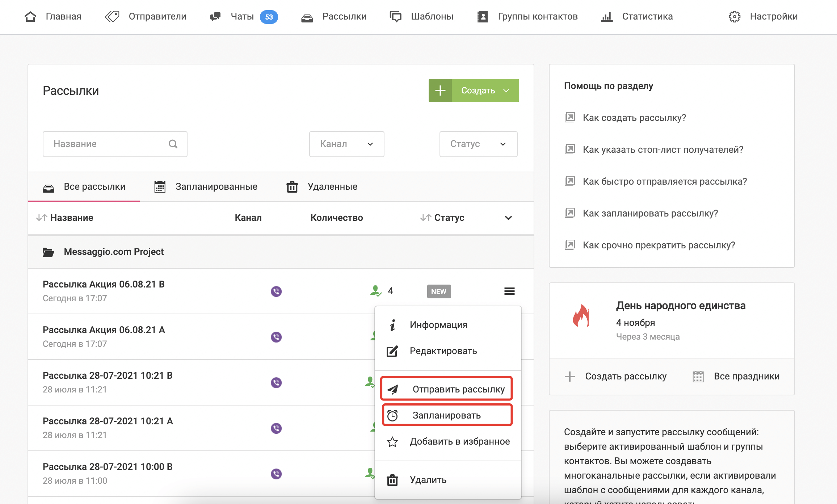Open help: Как запланировать рассылку?
The width and height of the screenshot is (837, 504).
point(650,213)
